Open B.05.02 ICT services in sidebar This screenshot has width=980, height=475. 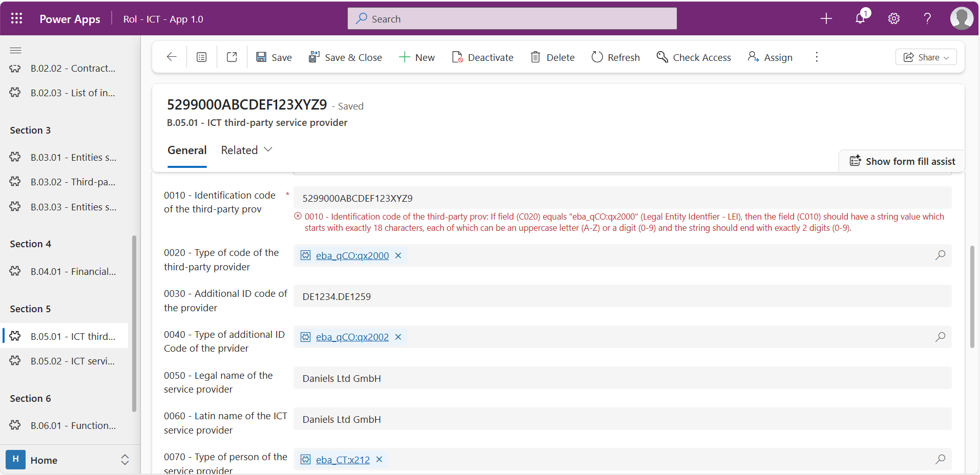point(72,361)
